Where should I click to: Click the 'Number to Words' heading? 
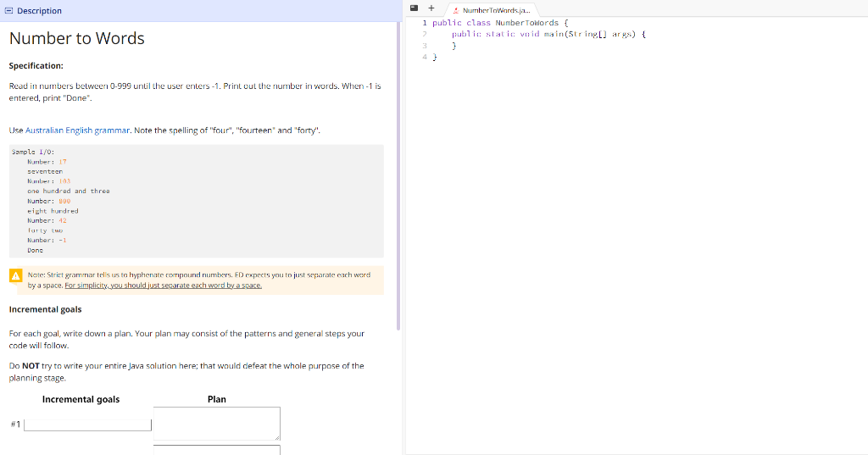pos(77,38)
